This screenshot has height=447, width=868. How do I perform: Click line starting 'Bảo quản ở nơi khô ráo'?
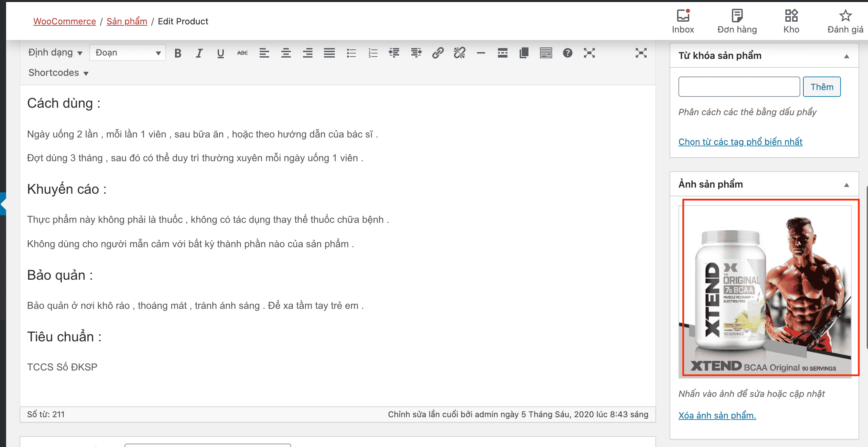[x=195, y=306]
